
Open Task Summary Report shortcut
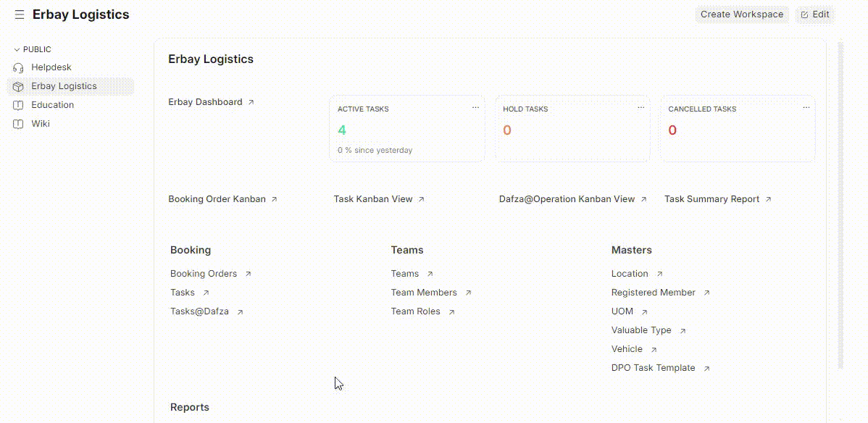(712, 199)
